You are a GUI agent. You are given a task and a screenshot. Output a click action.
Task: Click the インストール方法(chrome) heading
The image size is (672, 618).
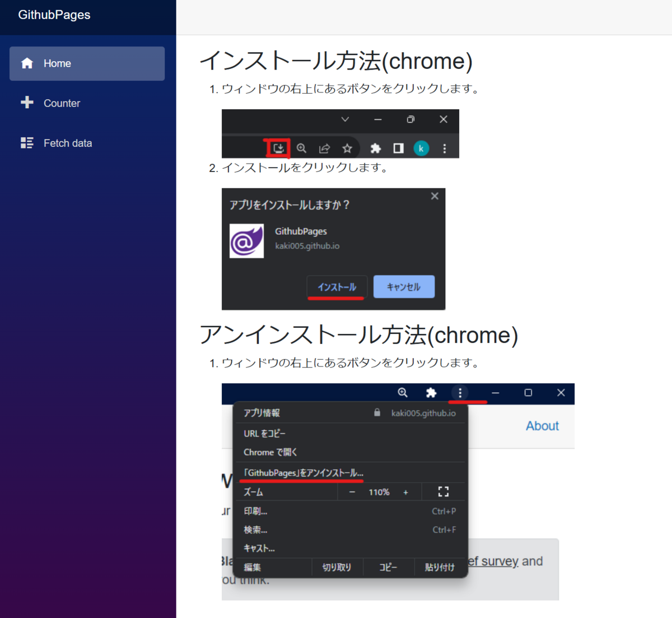336,61
